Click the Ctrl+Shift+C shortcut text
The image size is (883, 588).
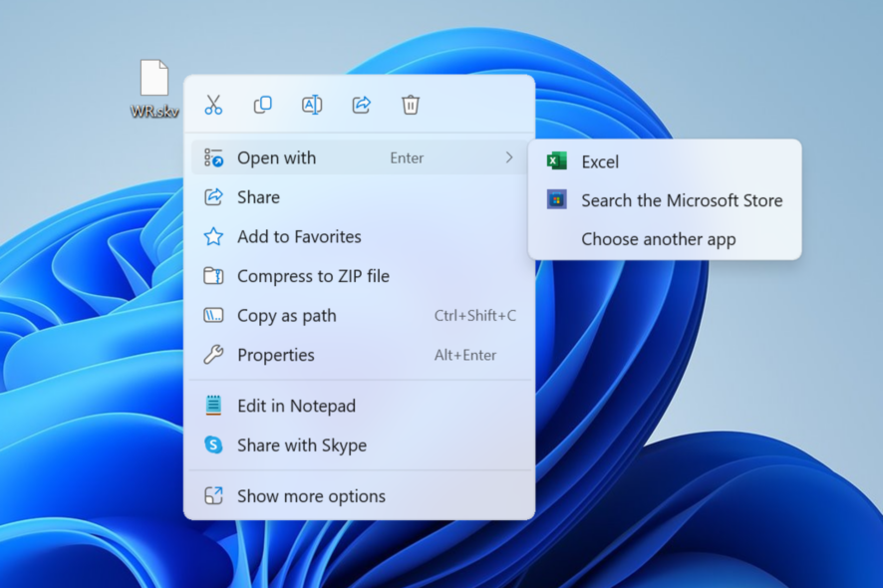click(x=474, y=315)
